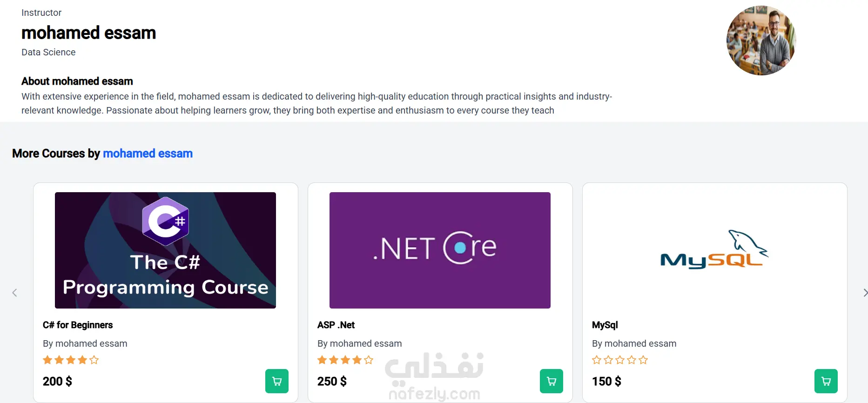Click the star rating under C# for Beginners
The image size is (868, 403).
click(71, 360)
